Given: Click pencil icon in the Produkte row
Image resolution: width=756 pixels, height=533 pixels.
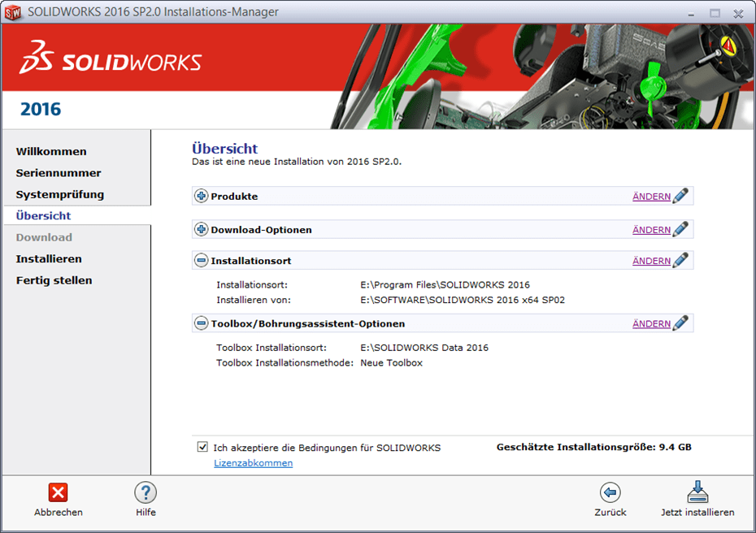Looking at the screenshot, I should (x=680, y=196).
